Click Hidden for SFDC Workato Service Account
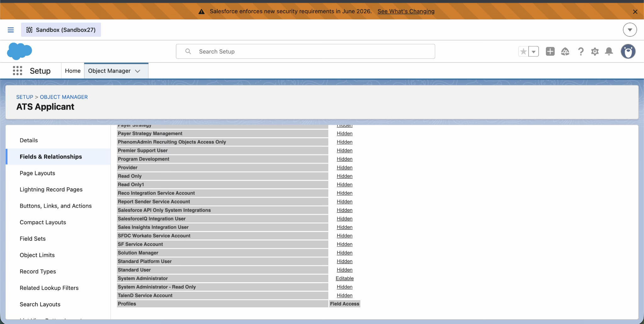 point(345,236)
